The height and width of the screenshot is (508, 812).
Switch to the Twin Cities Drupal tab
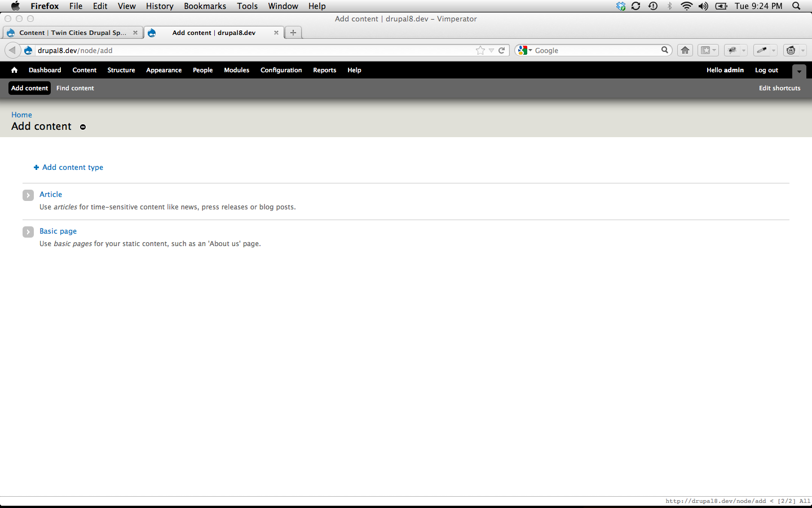[x=73, y=32]
